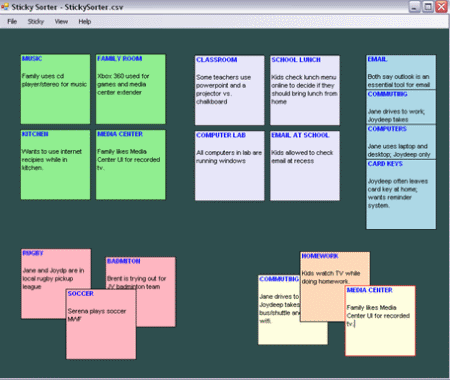Select the COMPUTER LAB sticky note
Viewport: 450px width, 380px height.
coord(230,166)
